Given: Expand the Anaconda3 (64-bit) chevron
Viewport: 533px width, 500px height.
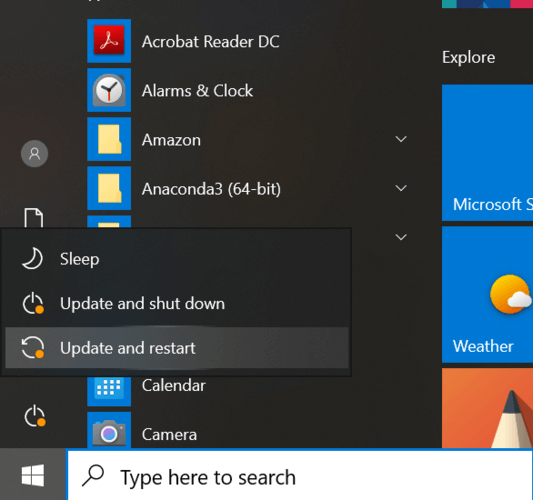Looking at the screenshot, I should [401, 188].
